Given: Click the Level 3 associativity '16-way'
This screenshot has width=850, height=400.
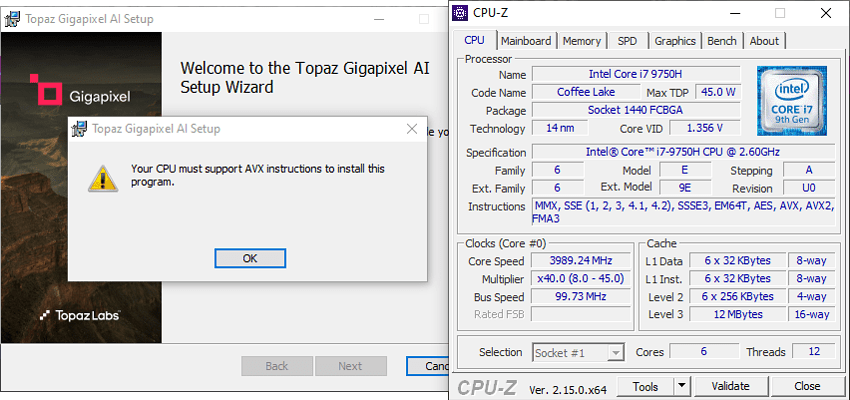Looking at the screenshot, I should click(x=812, y=314).
